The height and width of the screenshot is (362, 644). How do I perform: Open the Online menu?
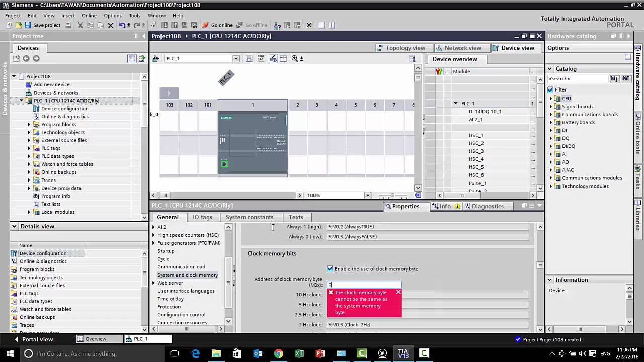point(89,16)
